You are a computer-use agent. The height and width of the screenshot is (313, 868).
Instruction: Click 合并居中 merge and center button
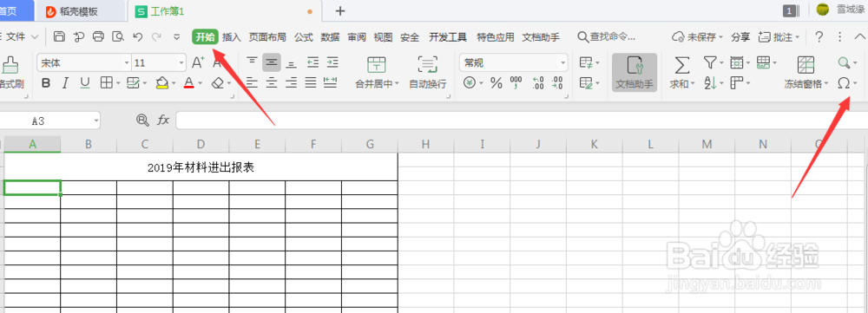(377, 73)
